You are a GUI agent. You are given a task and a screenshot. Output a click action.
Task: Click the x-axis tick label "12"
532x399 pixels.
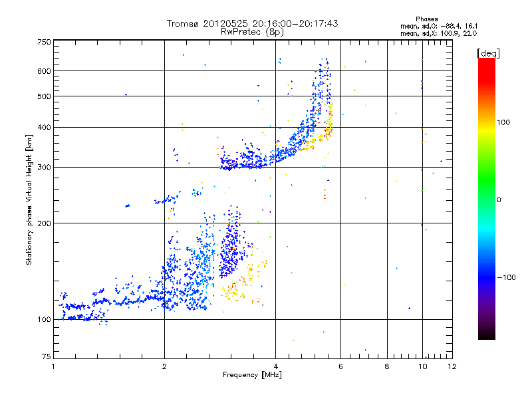click(x=452, y=366)
